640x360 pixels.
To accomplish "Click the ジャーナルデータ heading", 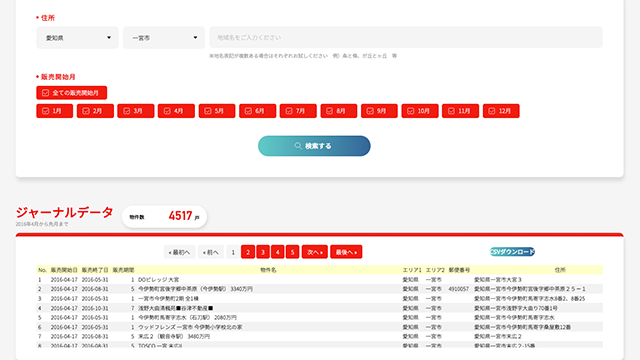I will pos(64,212).
